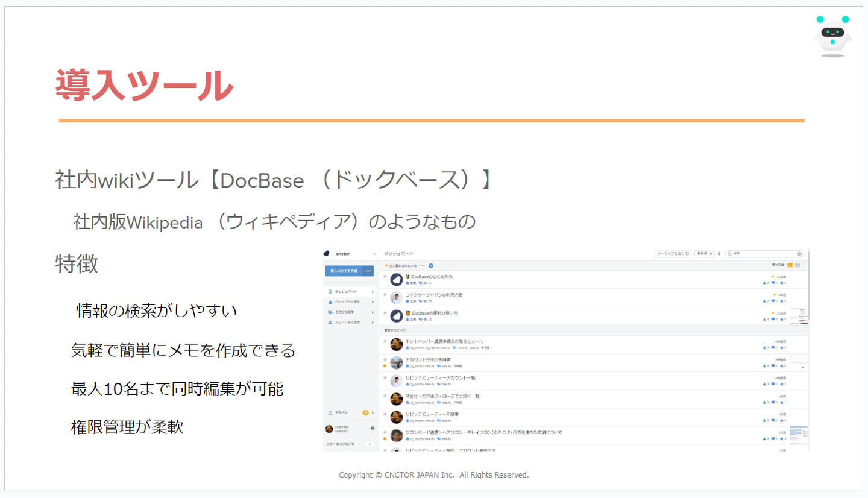The height and width of the screenshot is (498, 868).
Task: Click the pin icon on DocBaseの便利な使い方 row
Action: pos(772,313)
